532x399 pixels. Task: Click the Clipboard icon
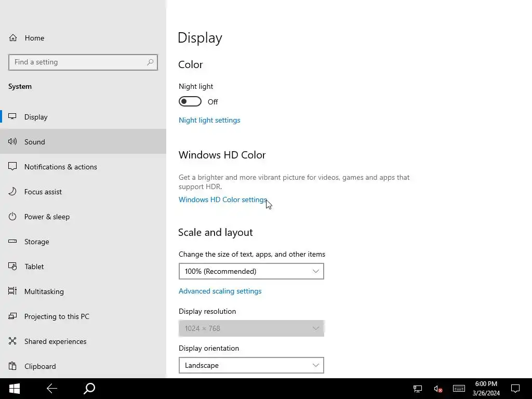pyautogui.click(x=12, y=366)
